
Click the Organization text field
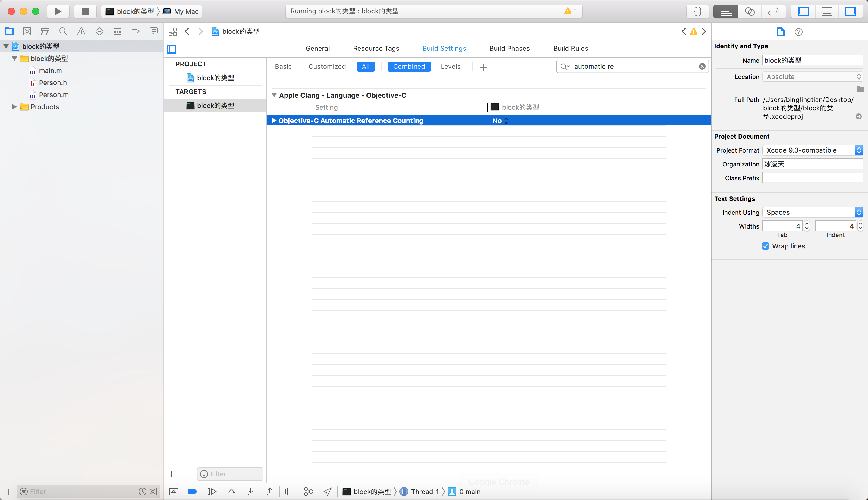[813, 164]
